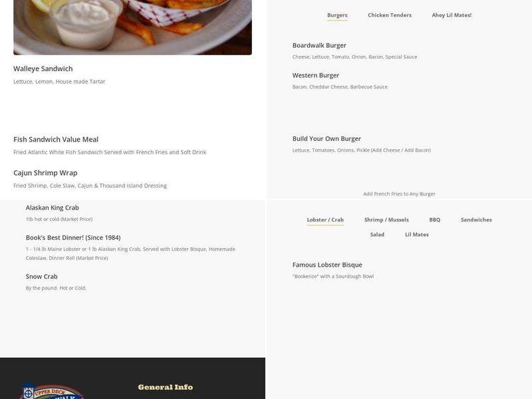Screen dimensions: 532x399
Task: Open Build Your Own Burger details
Action: point(327,138)
